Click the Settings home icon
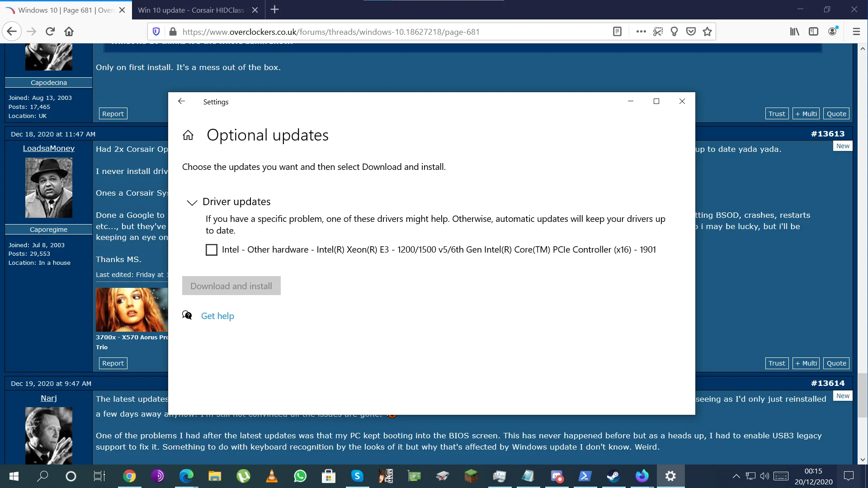The image size is (868, 488). coord(188,135)
